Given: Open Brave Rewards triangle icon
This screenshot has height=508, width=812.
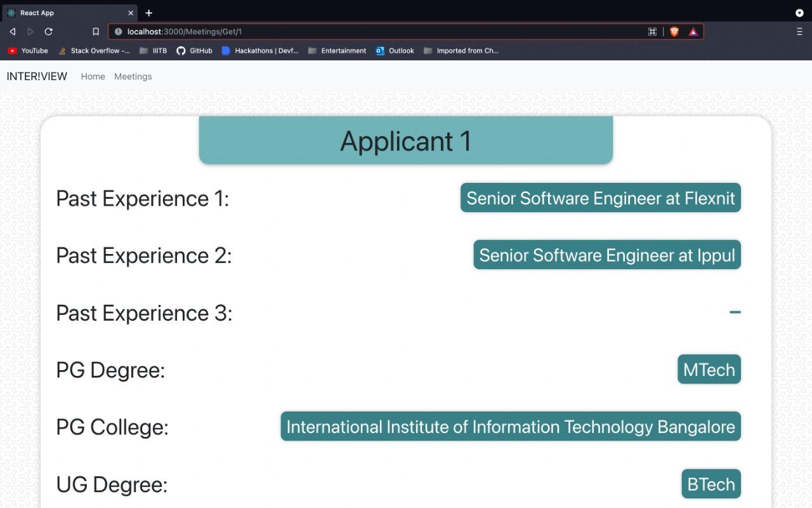Looking at the screenshot, I should [x=693, y=32].
